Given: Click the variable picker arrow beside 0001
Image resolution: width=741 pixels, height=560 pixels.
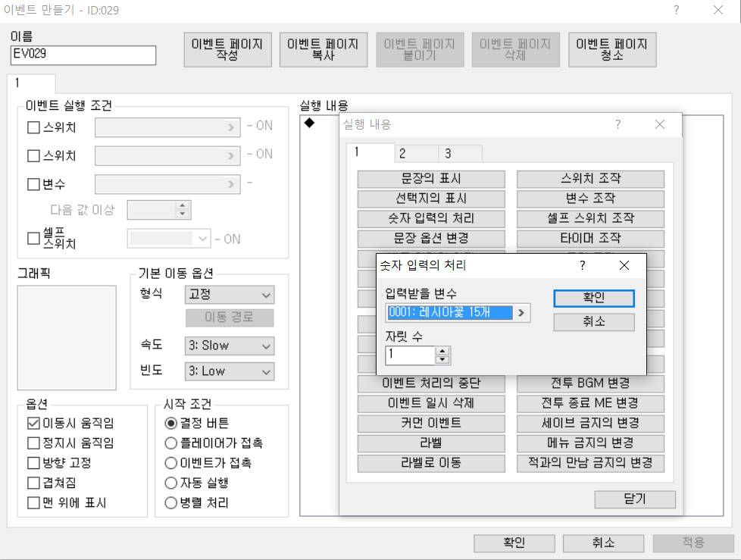Looking at the screenshot, I should click(x=521, y=312).
